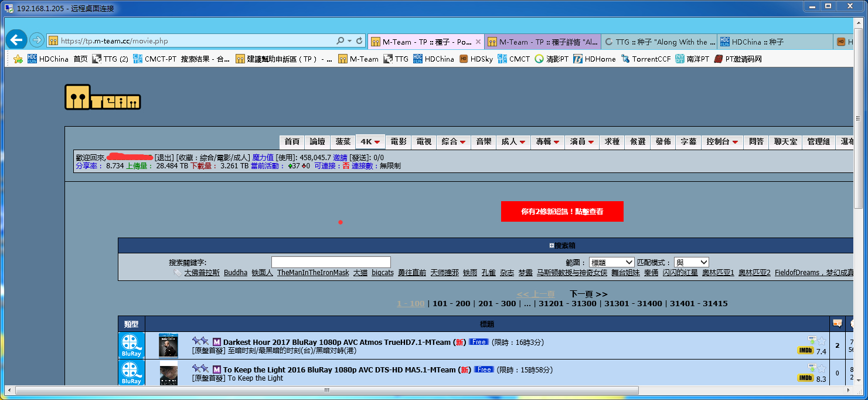This screenshot has width=868, height=400.
Task: Open 電視 in site navigation
Action: pyautogui.click(x=424, y=141)
